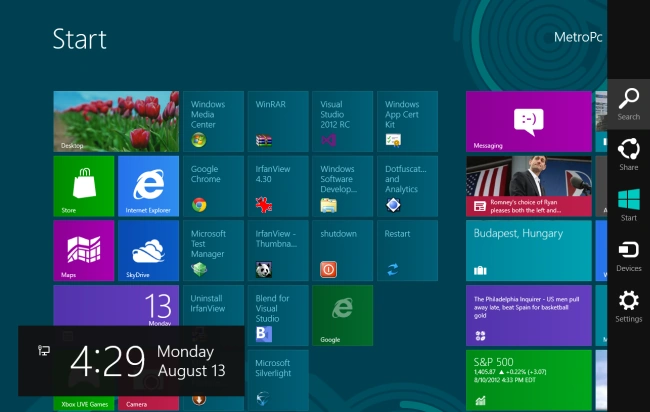Open Windows App Cert Kit tile
This screenshot has width=650, height=412.
click(407, 121)
